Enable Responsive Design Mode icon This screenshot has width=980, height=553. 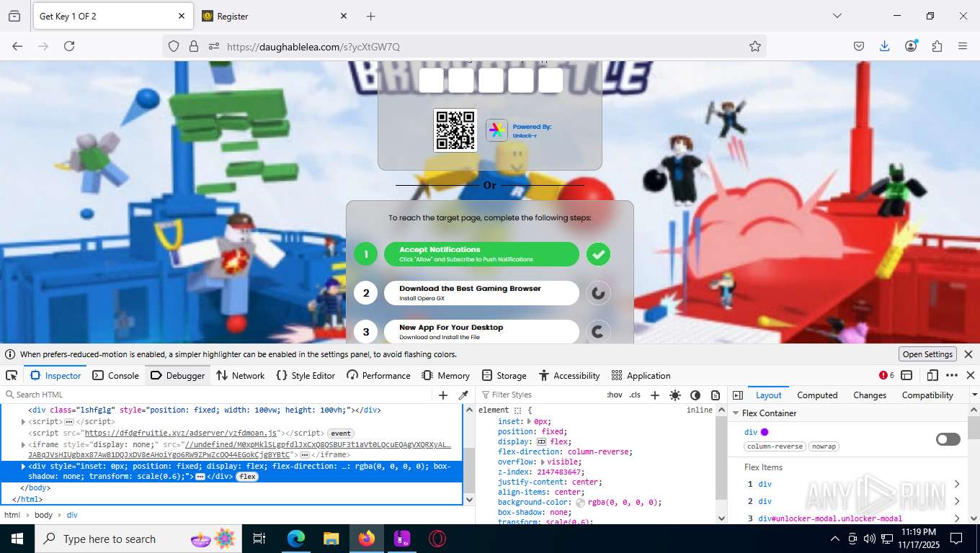point(932,375)
